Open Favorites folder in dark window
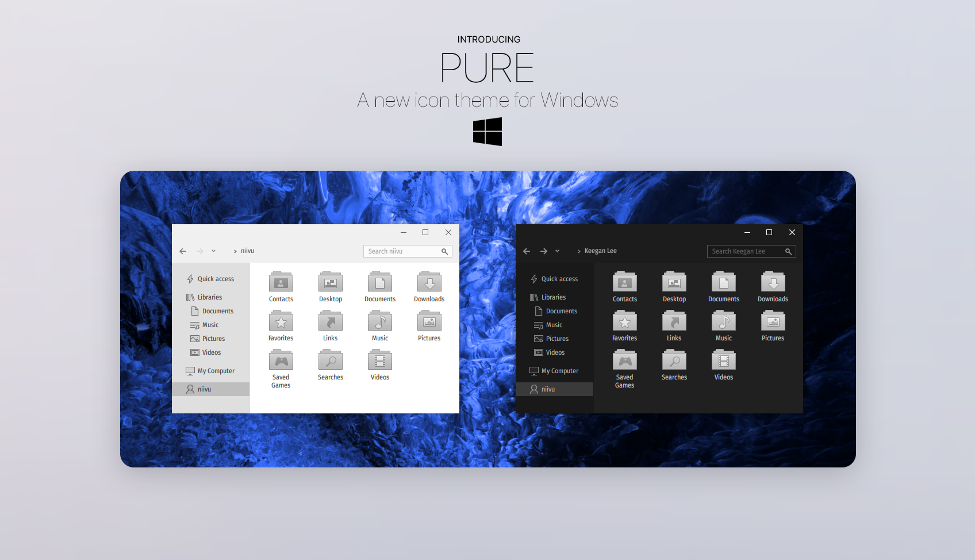The width and height of the screenshot is (975, 560). [x=625, y=325]
